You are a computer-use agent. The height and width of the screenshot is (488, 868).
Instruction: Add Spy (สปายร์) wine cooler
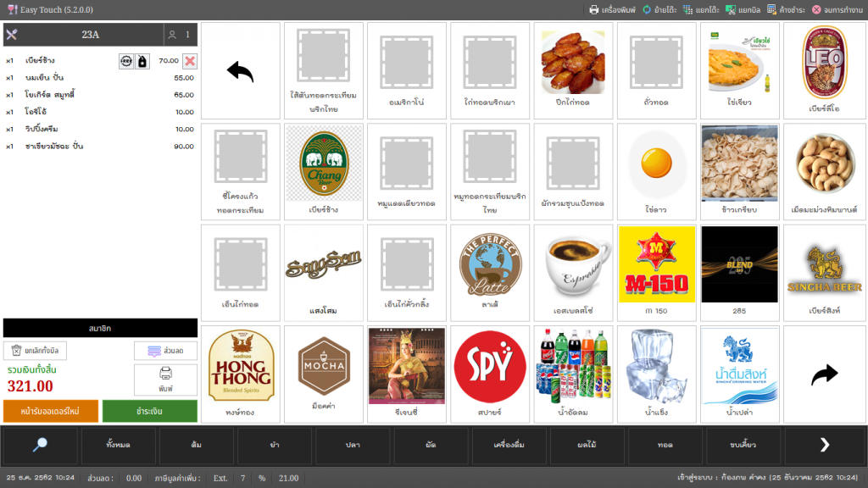pyautogui.click(x=490, y=374)
